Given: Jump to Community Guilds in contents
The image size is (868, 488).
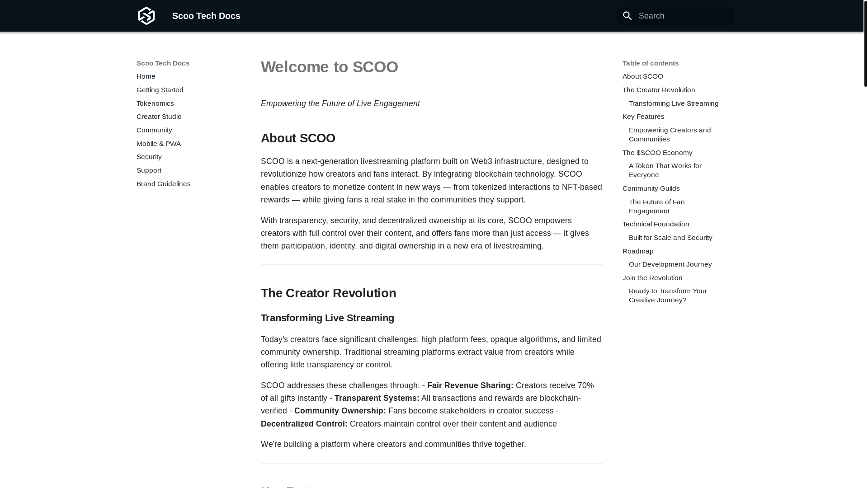Looking at the screenshot, I should tap(651, 188).
